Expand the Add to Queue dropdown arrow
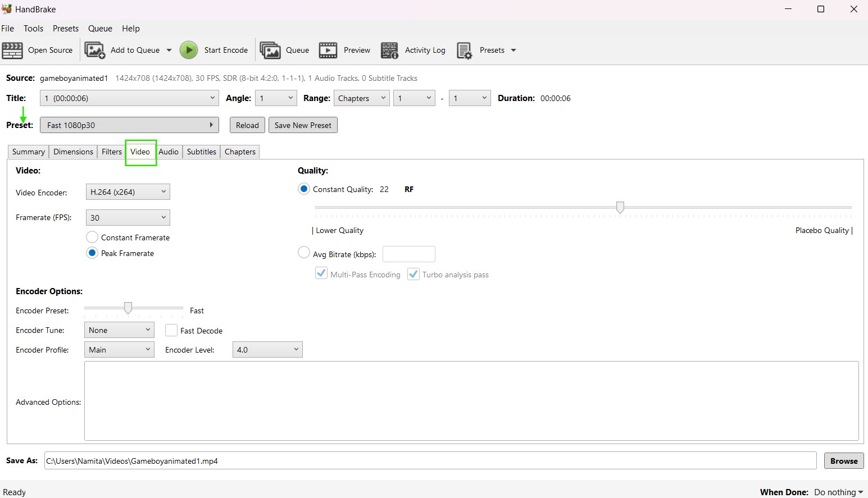Viewport: 868px width, 498px height. pyautogui.click(x=169, y=50)
